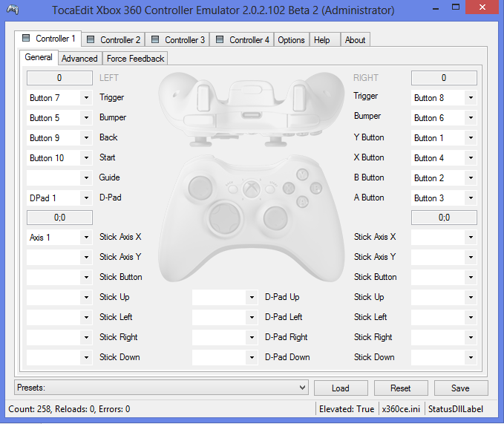Click the Y button on controller image

[x=302, y=175]
